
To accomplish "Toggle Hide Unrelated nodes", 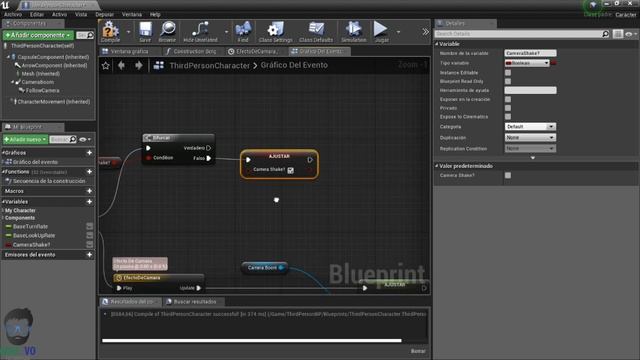I will [x=200, y=32].
